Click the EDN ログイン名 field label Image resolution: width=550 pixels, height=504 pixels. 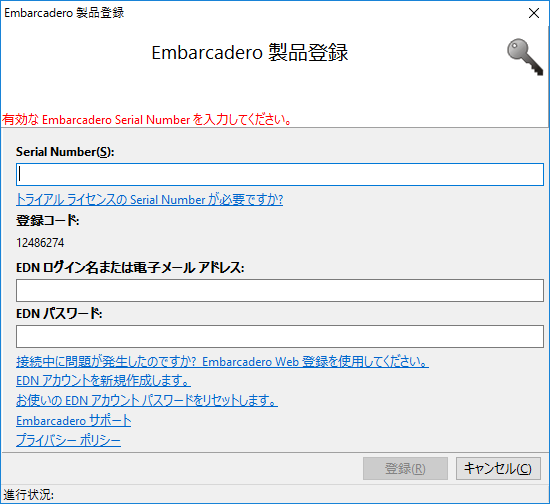tap(130, 268)
